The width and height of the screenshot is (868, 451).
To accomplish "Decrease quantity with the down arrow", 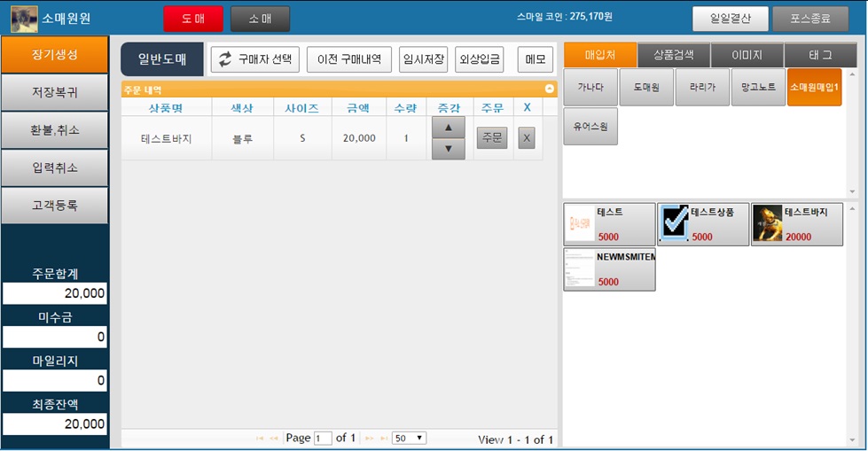I will click(x=448, y=149).
